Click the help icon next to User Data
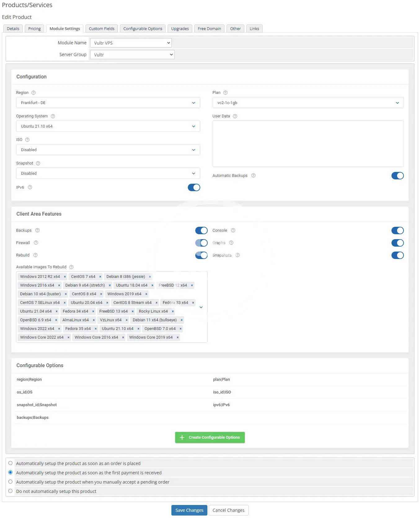Screen dimensions: 420x518 (235, 116)
